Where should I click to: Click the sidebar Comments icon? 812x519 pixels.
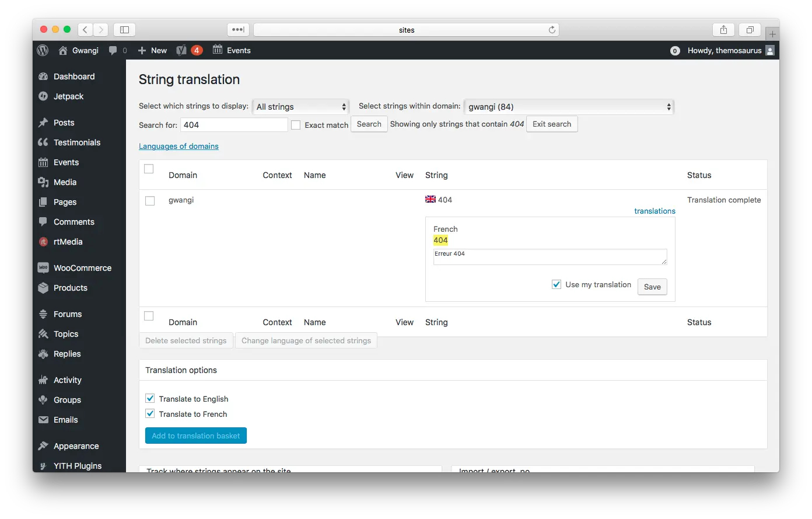[x=43, y=222]
